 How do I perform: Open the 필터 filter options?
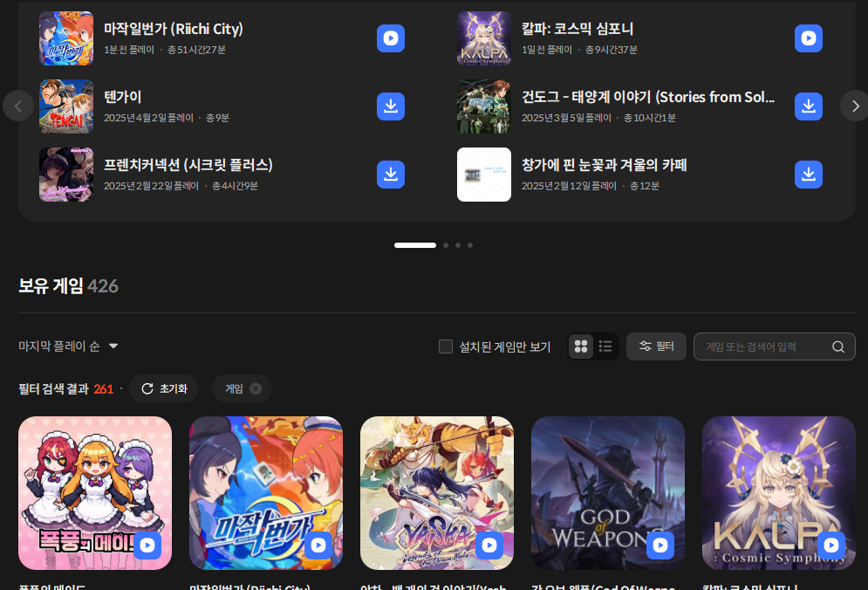(x=657, y=346)
